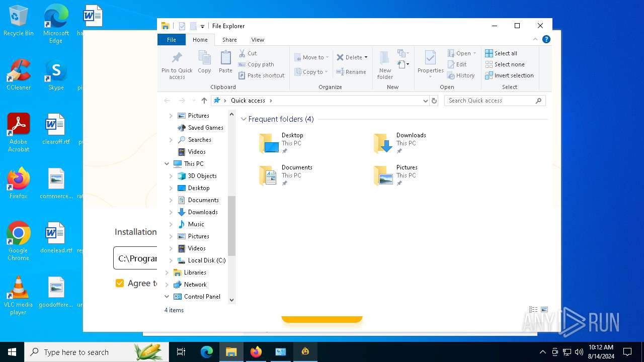Screen dimensions: 644x362
Task: Select Copy path in ribbon
Action: click(256, 64)
